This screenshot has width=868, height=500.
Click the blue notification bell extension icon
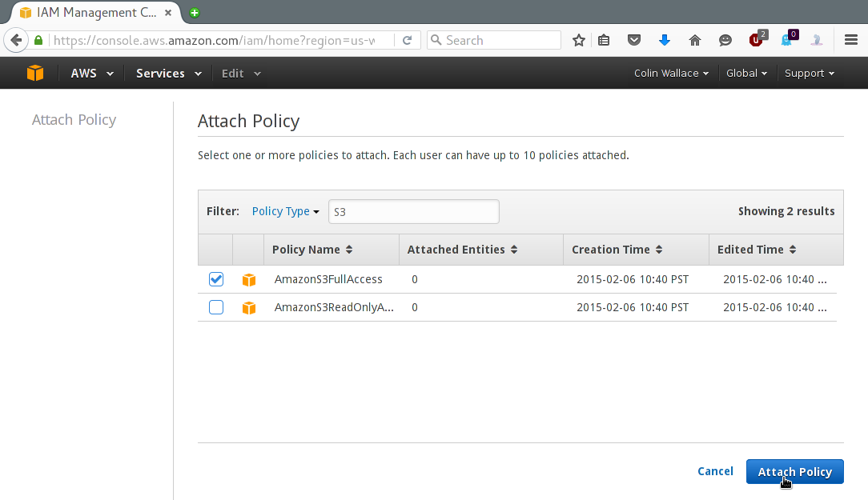(x=788, y=39)
